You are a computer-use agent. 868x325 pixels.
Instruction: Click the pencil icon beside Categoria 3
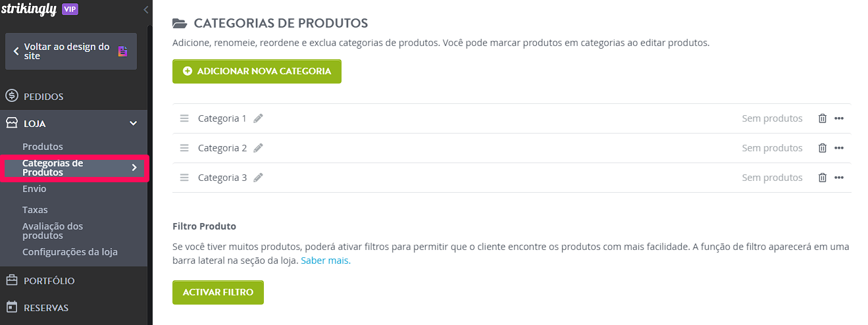258,178
